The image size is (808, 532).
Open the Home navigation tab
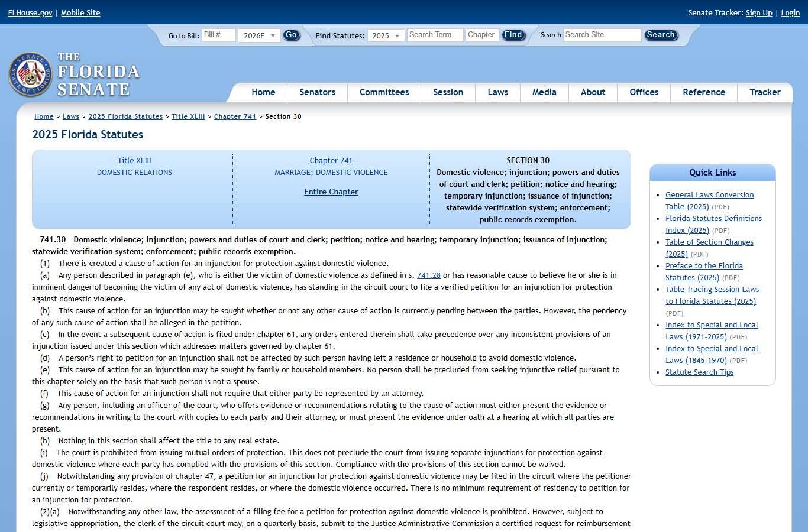point(263,92)
